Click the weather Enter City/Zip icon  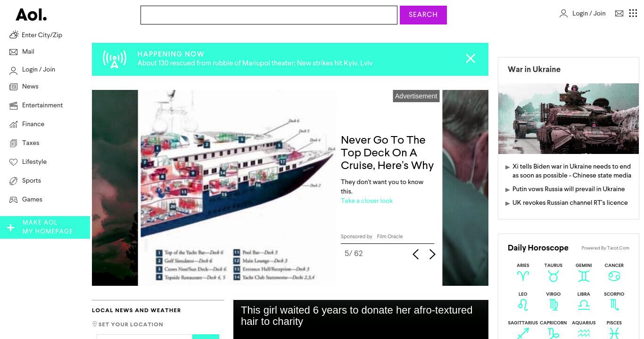tap(14, 35)
